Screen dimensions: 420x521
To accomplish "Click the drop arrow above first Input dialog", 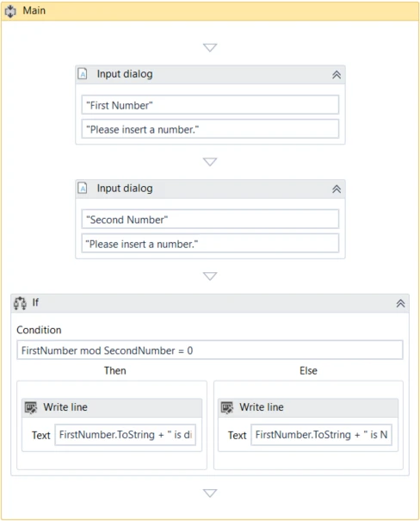I will click(x=210, y=47).
